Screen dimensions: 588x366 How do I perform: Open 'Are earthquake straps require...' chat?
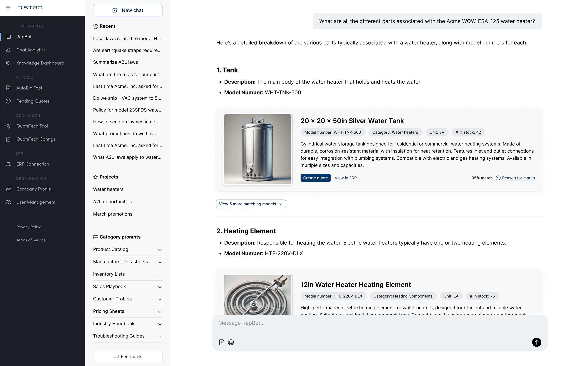pyautogui.click(x=127, y=50)
